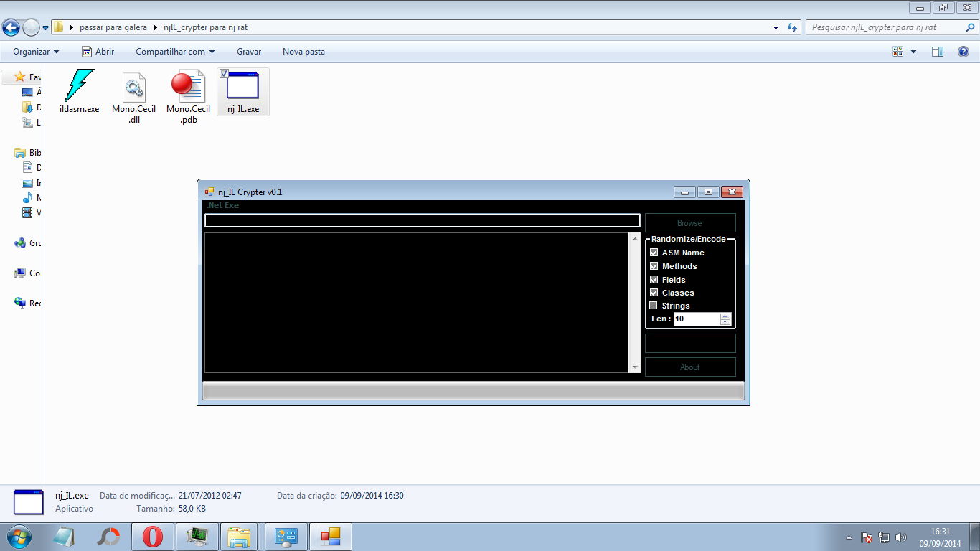Click the Network icon in navigation pane
Image resolution: width=980 pixels, height=551 pixels.
[20, 303]
